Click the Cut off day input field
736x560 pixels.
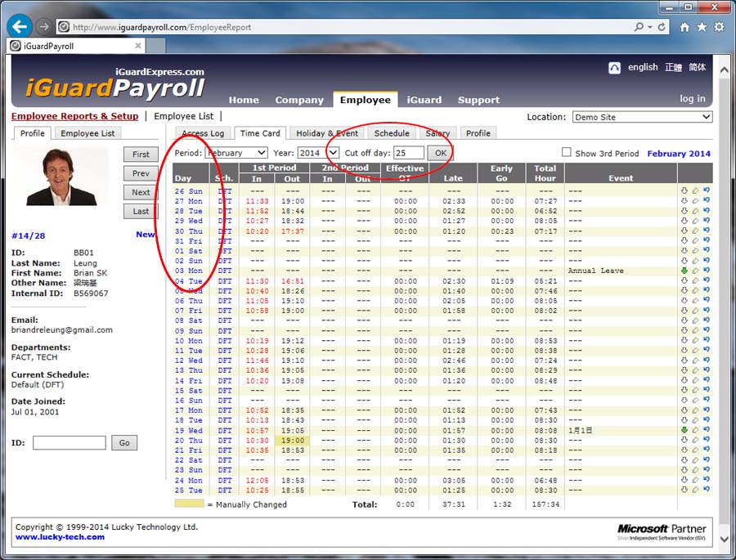tap(408, 153)
